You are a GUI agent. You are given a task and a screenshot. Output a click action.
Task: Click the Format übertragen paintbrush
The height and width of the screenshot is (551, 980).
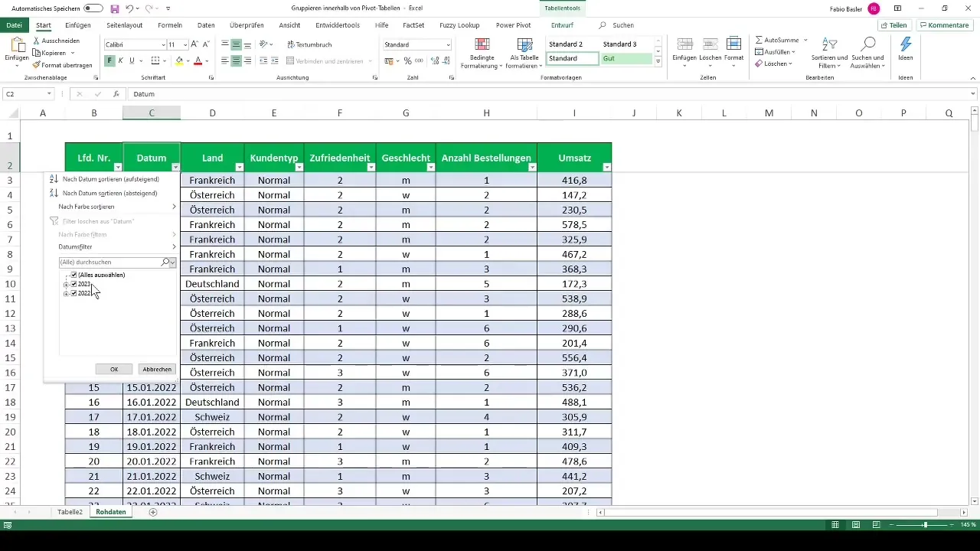(37, 65)
